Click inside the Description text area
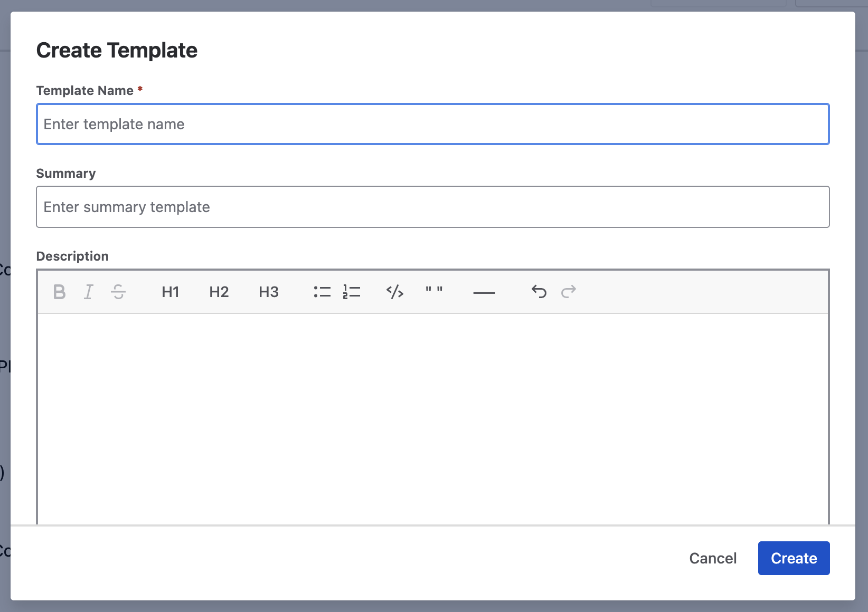The height and width of the screenshot is (612, 868). [432, 417]
